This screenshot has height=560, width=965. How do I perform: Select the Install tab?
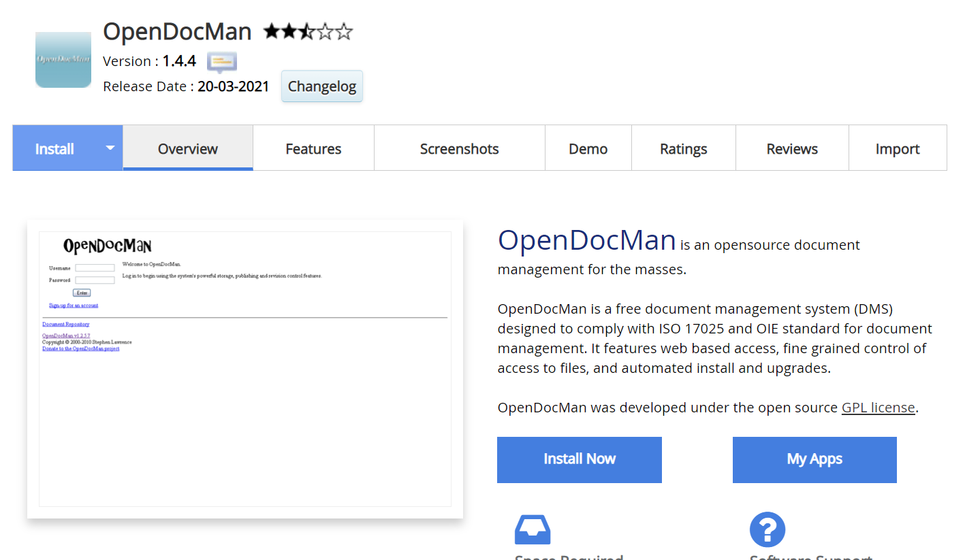(54, 148)
